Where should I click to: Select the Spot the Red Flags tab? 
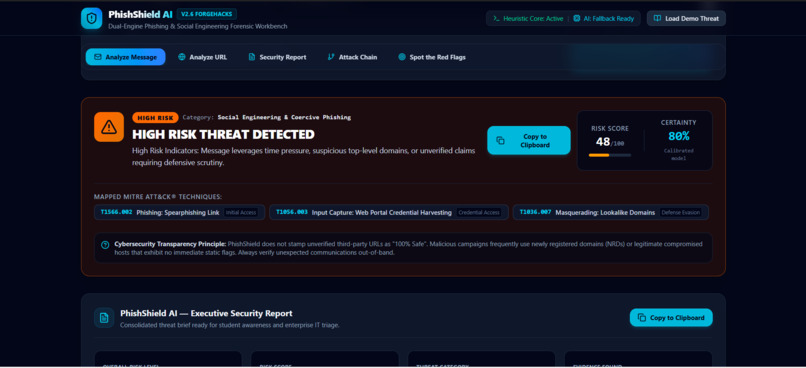pyautogui.click(x=432, y=57)
